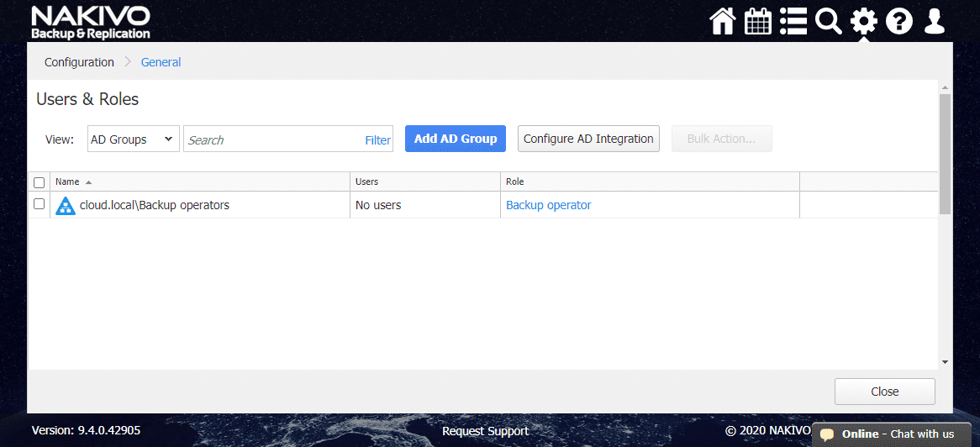Click the General breadcrumb link
Viewport: 980px width, 447px height.
[x=161, y=62]
